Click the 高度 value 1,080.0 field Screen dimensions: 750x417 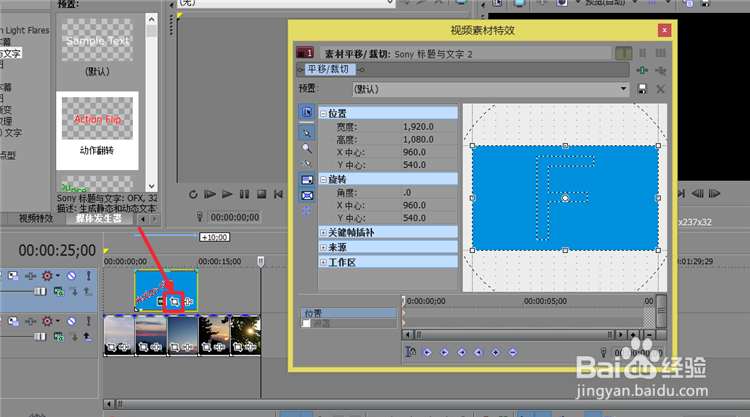point(429,140)
